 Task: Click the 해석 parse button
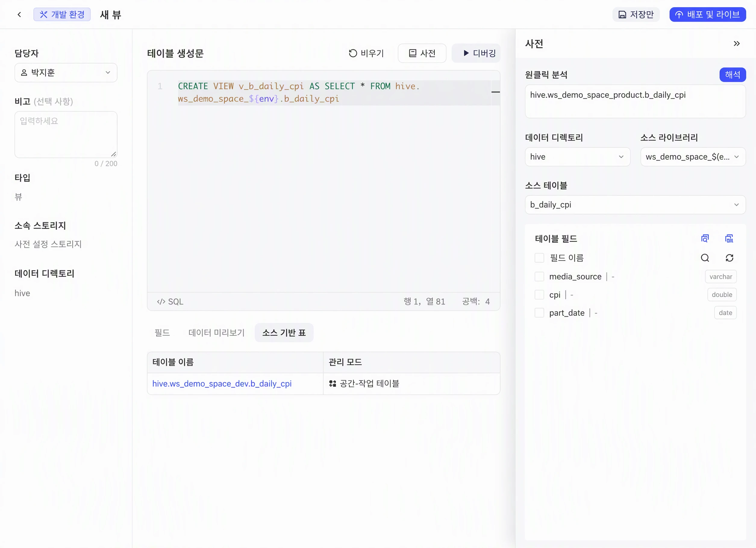coord(733,75)
